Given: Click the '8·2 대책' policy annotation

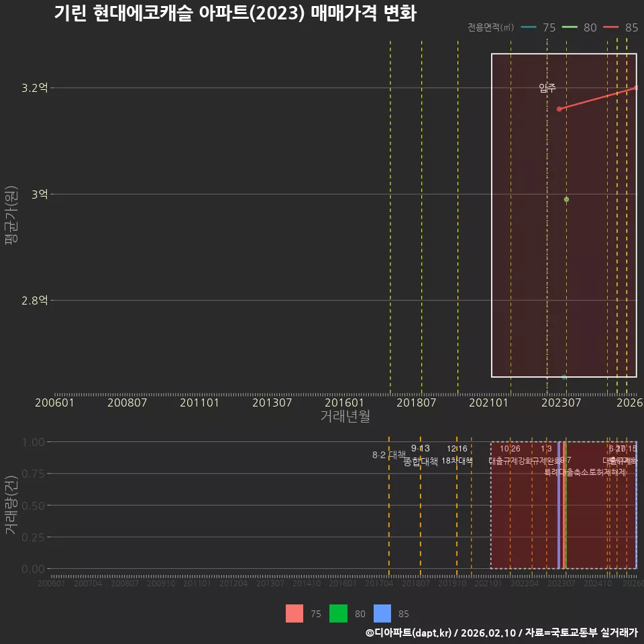Looking at the screenshot, I should (388, 455).
